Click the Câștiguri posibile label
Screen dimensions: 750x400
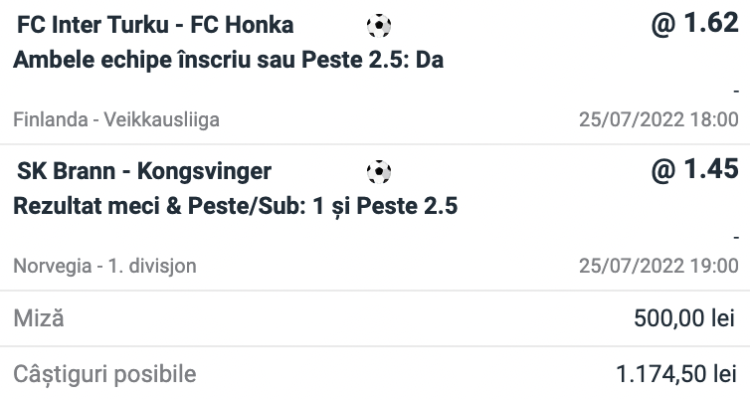tap(104, 375)
